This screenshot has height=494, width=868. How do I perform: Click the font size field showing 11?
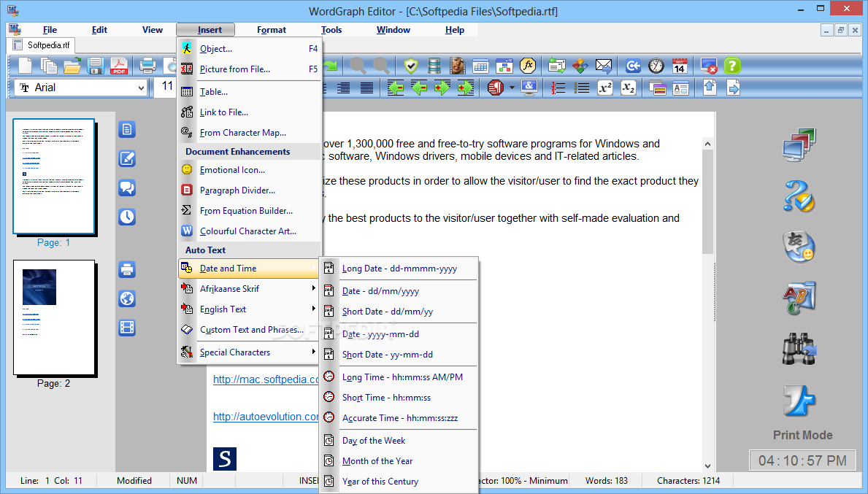pyautogui.click(x=166, y=87)
